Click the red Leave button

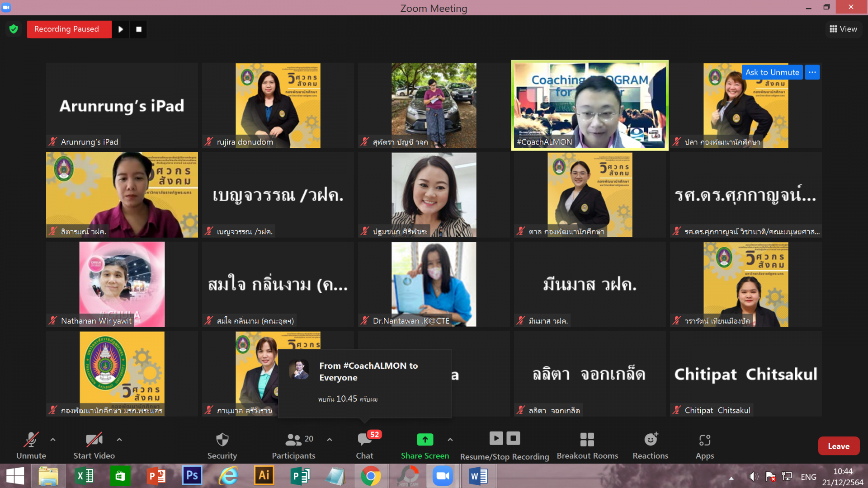(x=838, y=446)
